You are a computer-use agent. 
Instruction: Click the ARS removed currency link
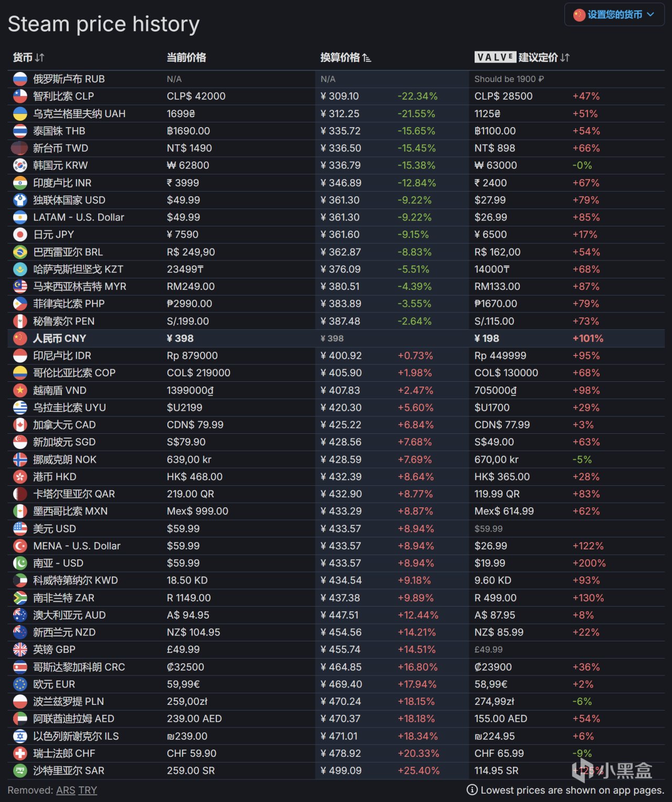pos(66,790)
